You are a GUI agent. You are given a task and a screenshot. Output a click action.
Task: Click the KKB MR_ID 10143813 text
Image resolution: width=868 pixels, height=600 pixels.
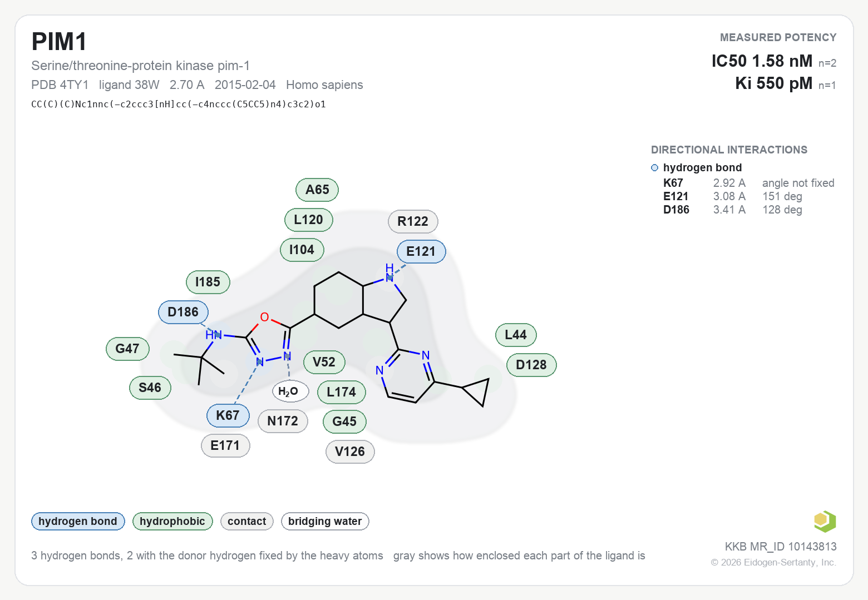(781, 547)
